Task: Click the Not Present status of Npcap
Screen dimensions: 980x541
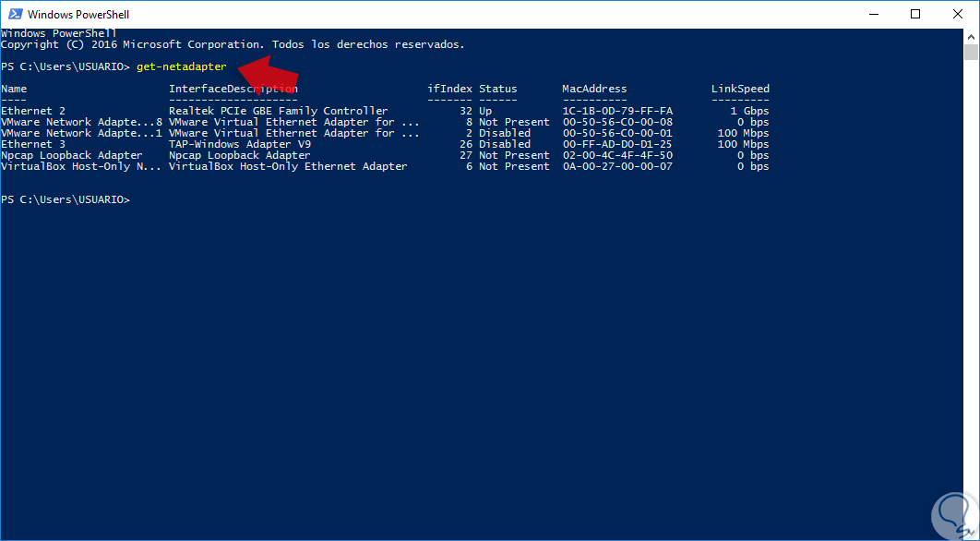Action: pos(514,155)
